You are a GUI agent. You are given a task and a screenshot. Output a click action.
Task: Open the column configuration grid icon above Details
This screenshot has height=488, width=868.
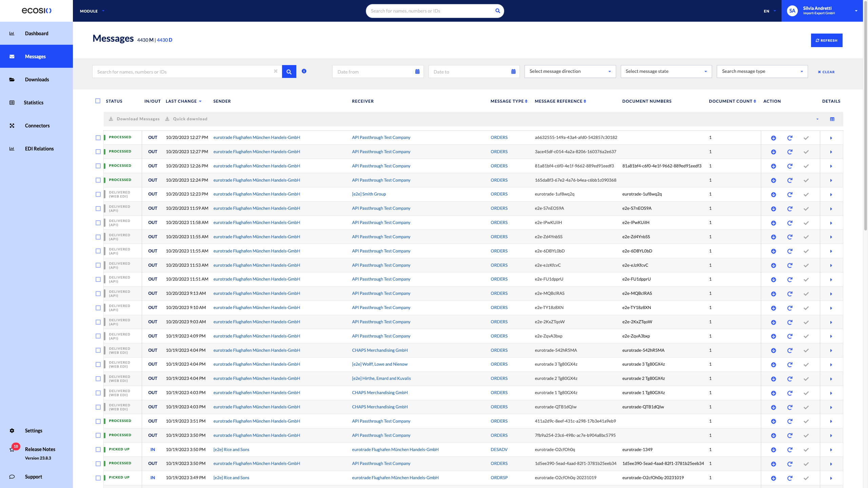point(832,119)
